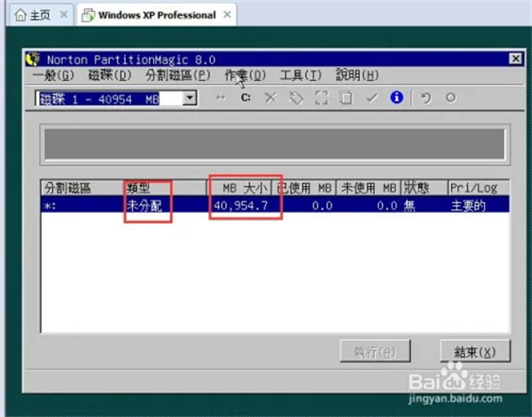Image resolution: width=532 pixels, height=417 pixels.
Task: Click the MB 大小 column header
Action: 239,187
